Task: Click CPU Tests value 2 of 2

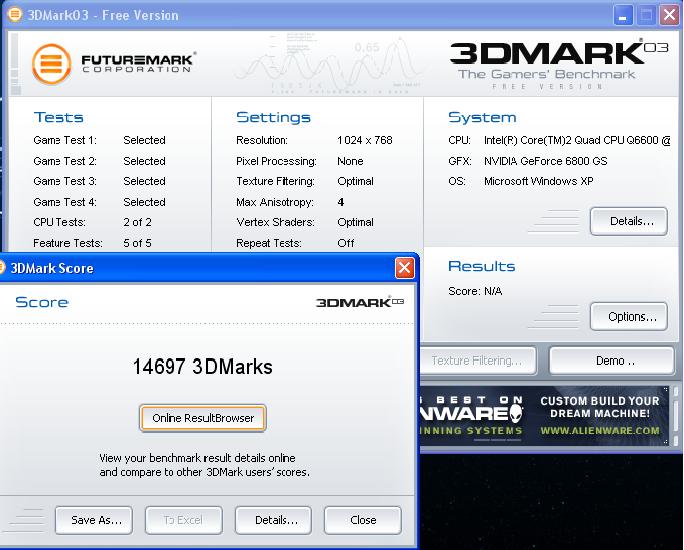Action: tap(137, 222)
